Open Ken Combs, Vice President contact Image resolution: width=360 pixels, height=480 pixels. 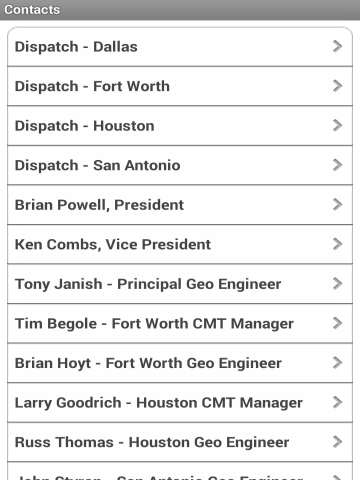tap(180, 244)
